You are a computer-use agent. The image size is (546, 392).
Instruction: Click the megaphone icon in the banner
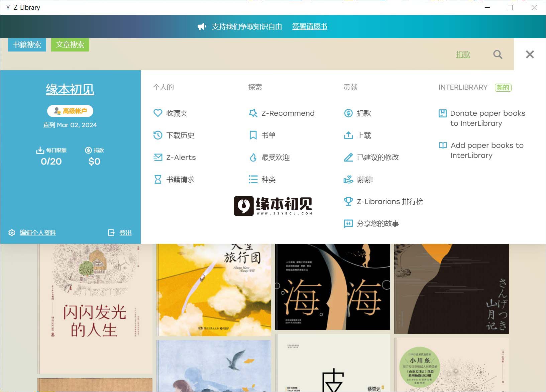pos(202,26)
